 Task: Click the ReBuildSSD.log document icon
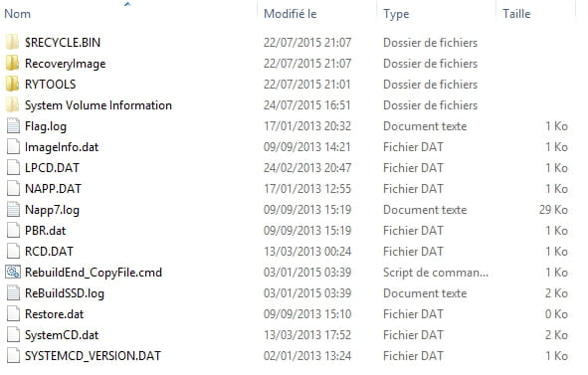pos(13,293)
